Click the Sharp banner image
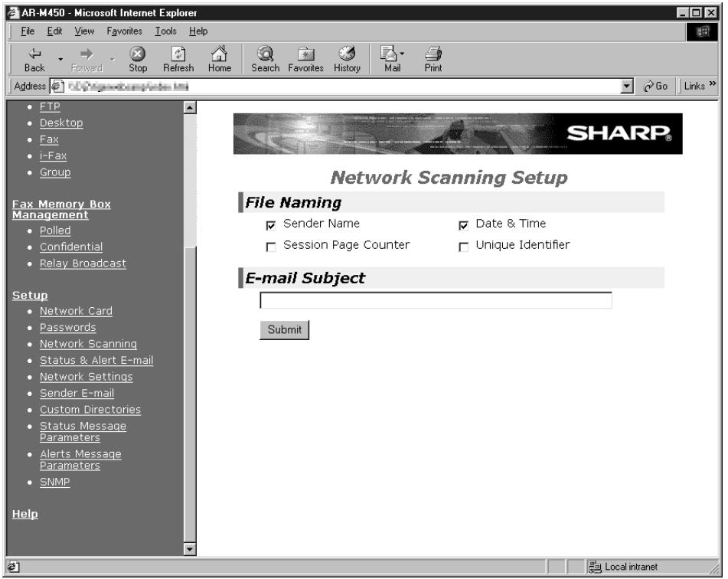728x579 pixels. (x=458, y=133)
